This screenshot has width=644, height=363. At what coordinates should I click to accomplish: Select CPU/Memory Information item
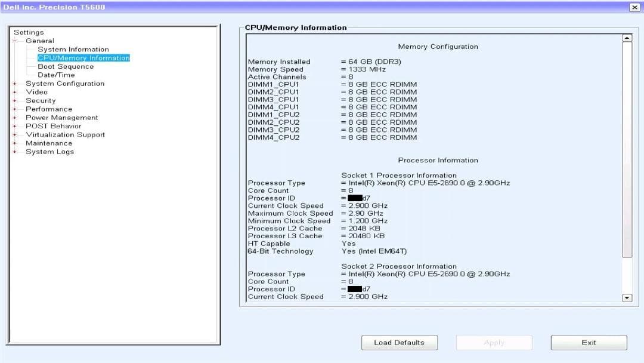click(x=84, y=58)
